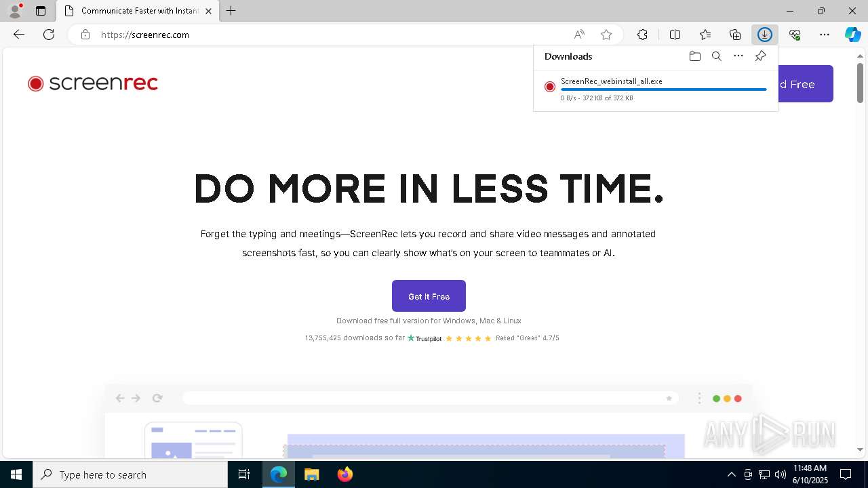The width and height of the screenshot is (868, 488).
Task: Open the clock and calendar flyout
Action: (810, 474)
